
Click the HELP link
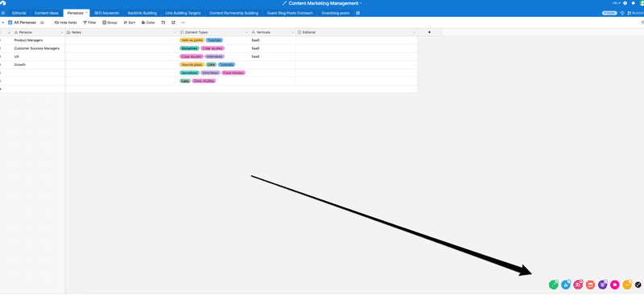pos(617,3)
